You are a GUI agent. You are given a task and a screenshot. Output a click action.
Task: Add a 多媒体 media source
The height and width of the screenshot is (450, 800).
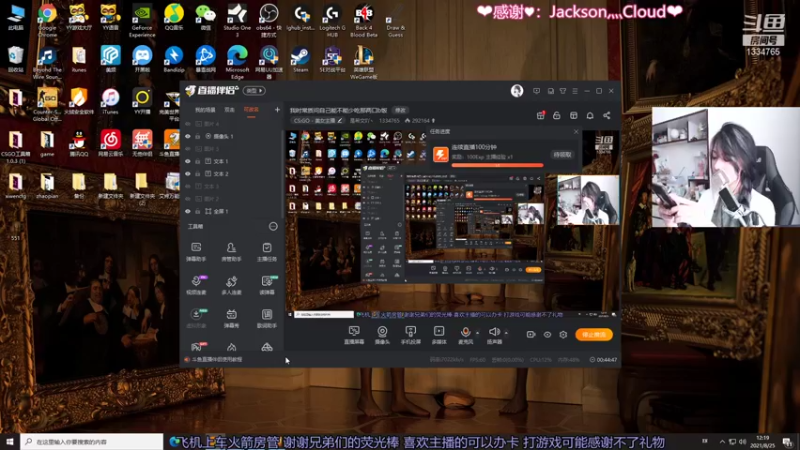tap(439, 335)
